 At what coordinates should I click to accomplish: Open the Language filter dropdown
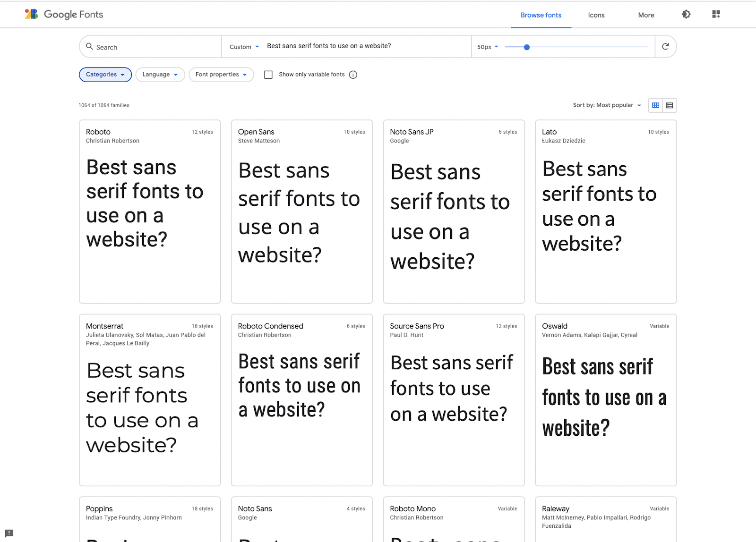(160, 75)
